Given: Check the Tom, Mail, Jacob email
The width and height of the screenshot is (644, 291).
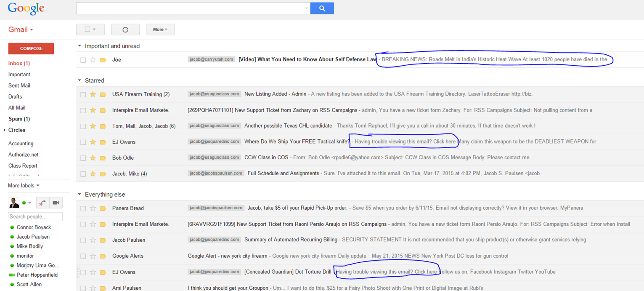Looking at the screenshot, I should click(83, 126).
